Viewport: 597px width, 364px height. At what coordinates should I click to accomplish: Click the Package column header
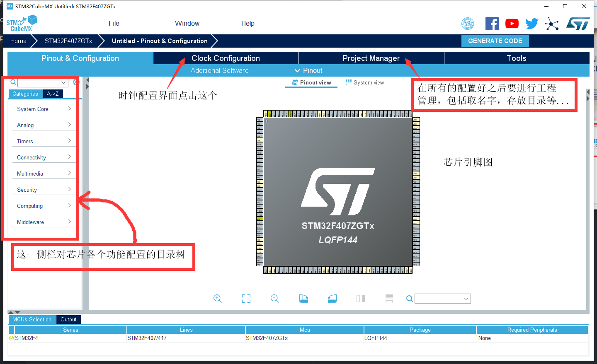pos(420,330)
